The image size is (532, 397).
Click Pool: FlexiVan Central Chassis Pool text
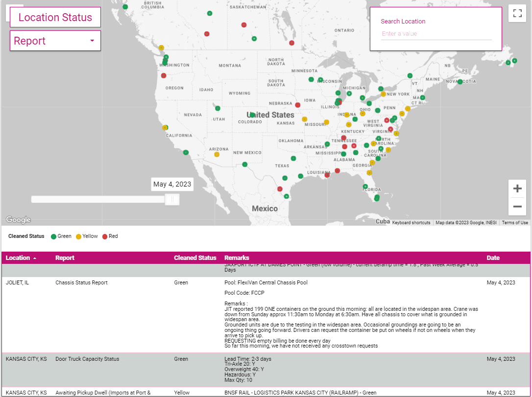(266, 282)
